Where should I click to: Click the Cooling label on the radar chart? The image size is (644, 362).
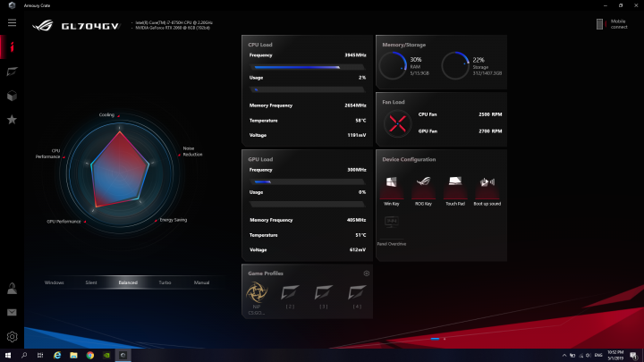click(106, 115)
